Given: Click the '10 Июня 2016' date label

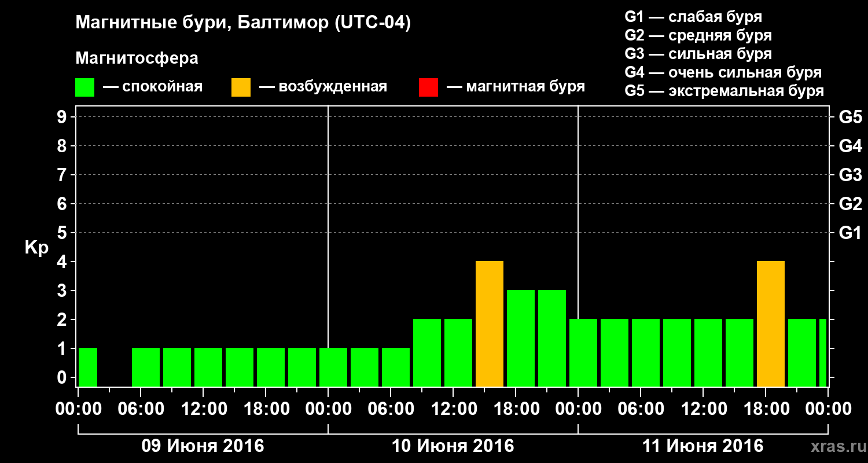Looking at the screenshot, I should [x=453, y=446].
